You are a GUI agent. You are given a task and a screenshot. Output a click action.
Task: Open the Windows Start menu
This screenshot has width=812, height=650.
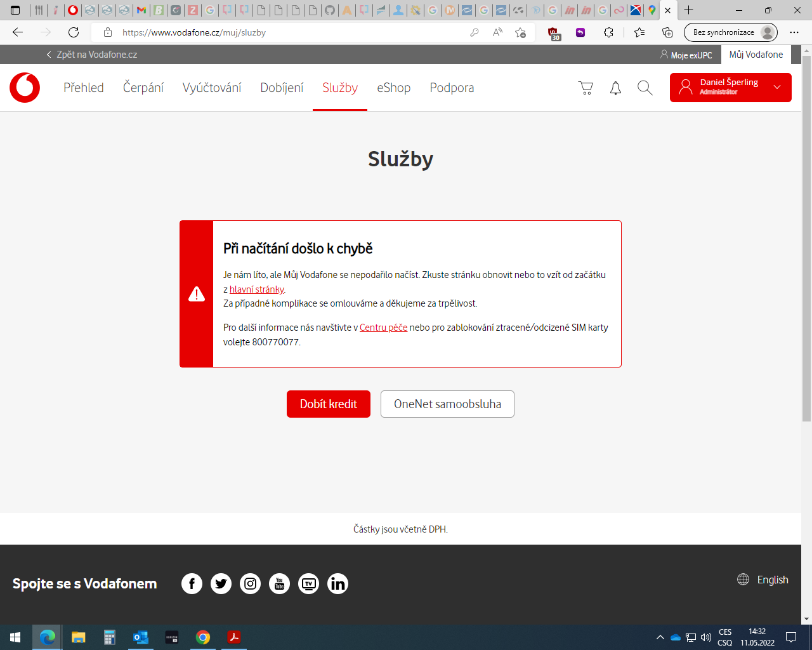[15, 637]
